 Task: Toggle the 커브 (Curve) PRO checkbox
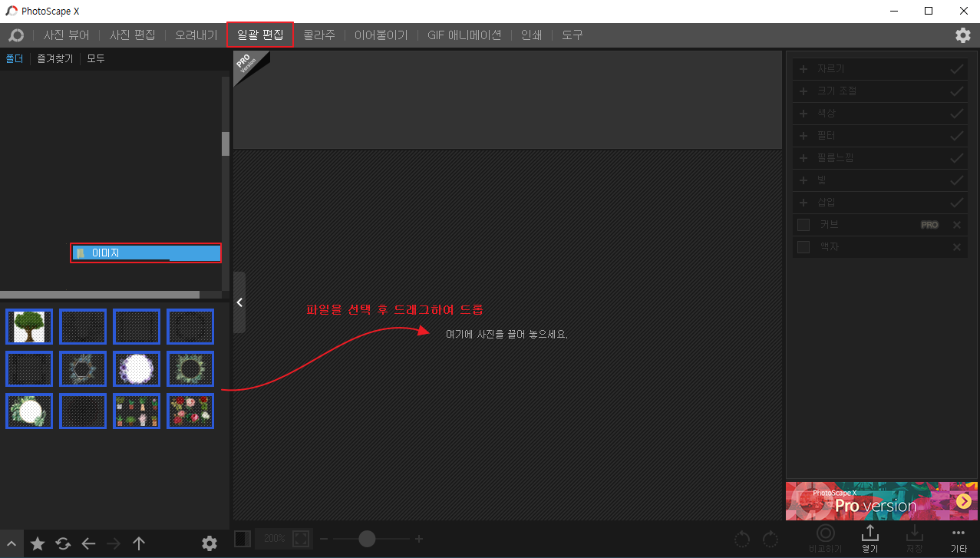tap(803, 224)
